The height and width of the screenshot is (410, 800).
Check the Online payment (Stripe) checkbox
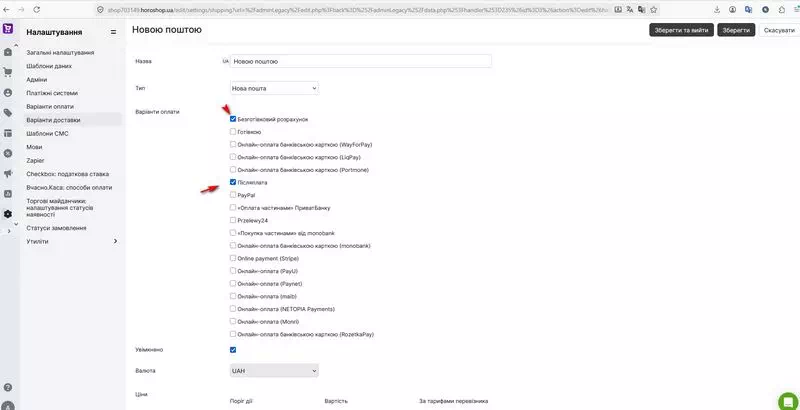tap(233, 258)
